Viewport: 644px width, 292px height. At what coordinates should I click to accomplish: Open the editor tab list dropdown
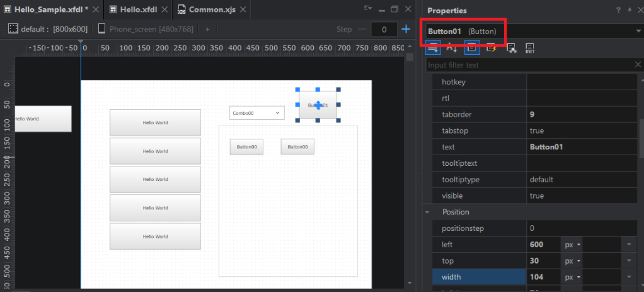[369, 8]
